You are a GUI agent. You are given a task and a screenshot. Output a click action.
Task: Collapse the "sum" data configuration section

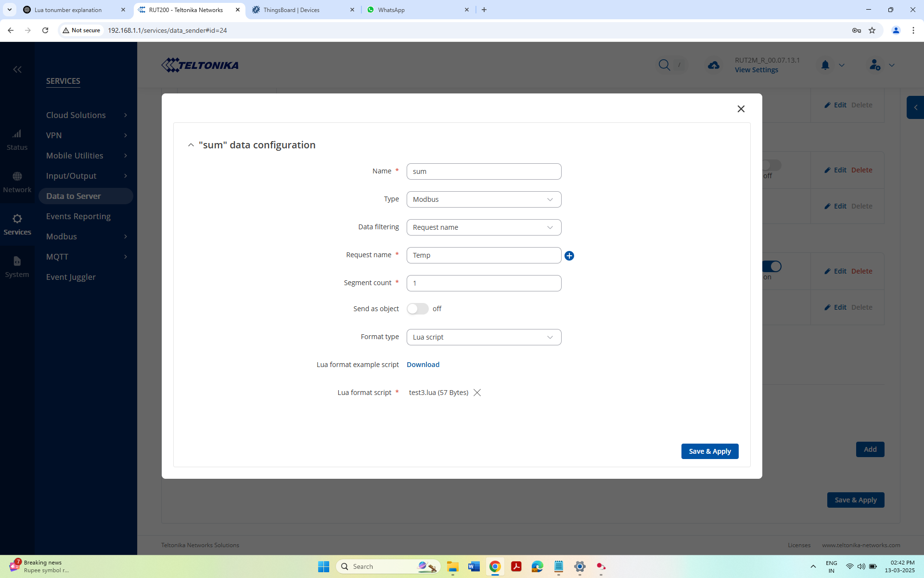click(x=191, y=145)
